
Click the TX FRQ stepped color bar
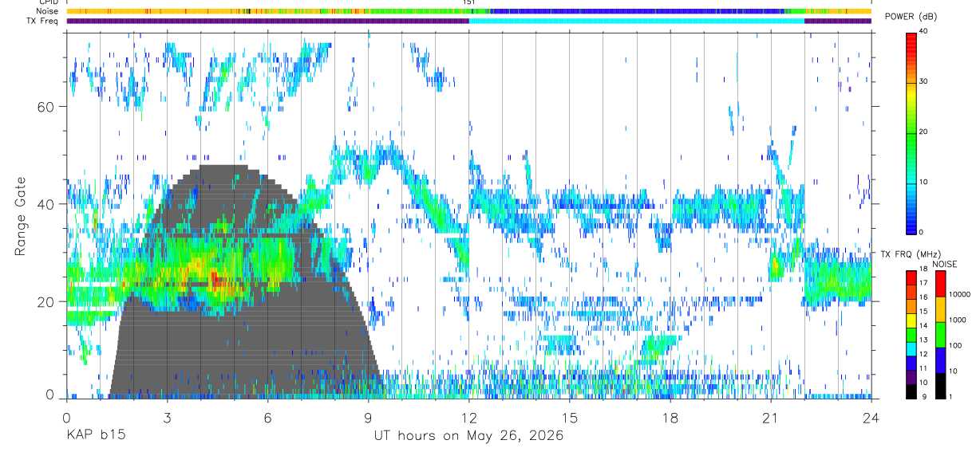911,334
